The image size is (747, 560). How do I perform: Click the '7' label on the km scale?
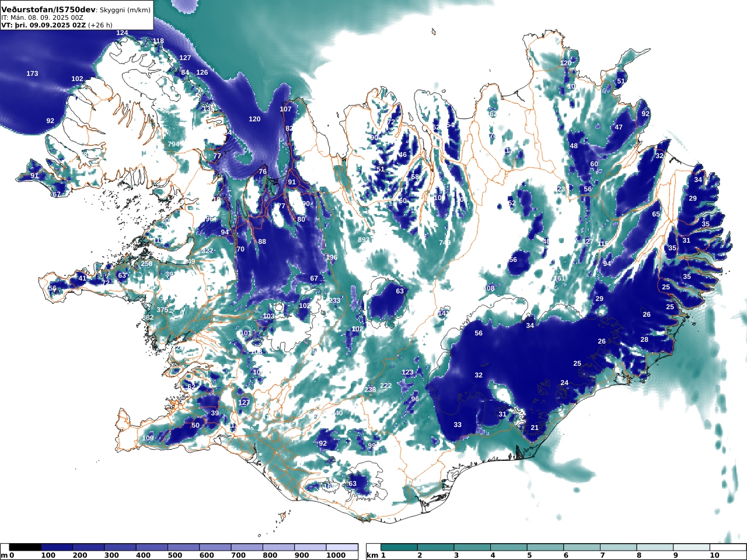pos(603,555)
